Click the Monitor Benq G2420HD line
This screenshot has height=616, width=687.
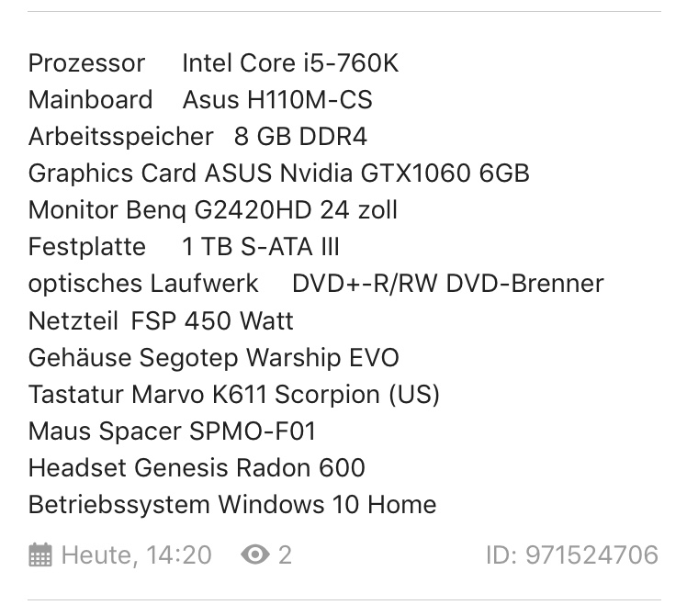tap(212, 210)
